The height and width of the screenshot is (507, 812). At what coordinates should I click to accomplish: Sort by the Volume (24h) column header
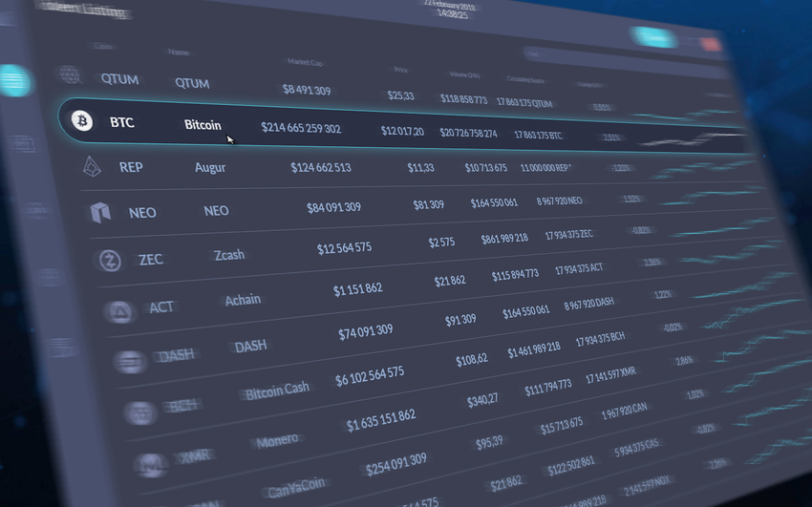[x=464, y=75]
